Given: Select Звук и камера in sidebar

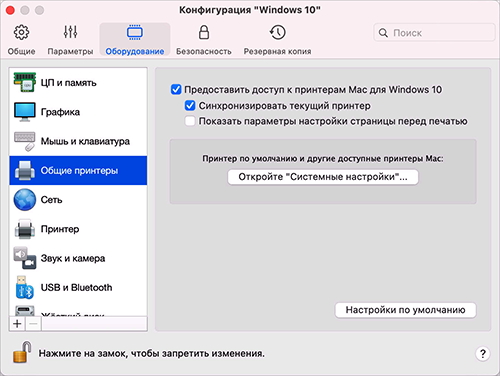Looking at the screenshot, I should pyautogui.click(x=78, y=258).
